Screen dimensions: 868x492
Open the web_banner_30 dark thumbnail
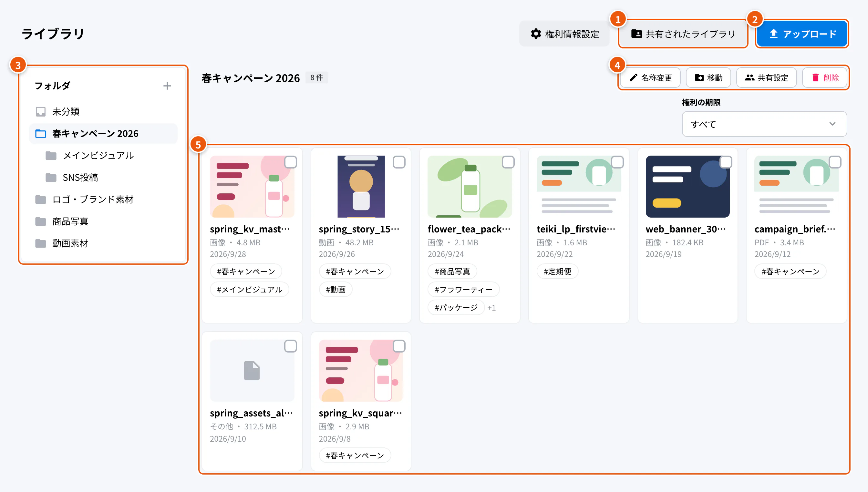coord(687,187)
